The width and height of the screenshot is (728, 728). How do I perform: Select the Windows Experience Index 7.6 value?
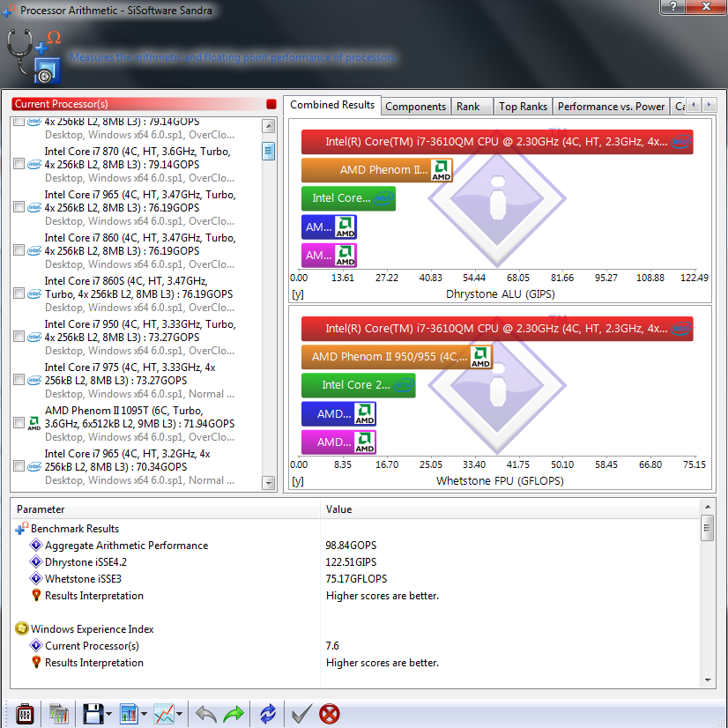click(x=332, y=645)
